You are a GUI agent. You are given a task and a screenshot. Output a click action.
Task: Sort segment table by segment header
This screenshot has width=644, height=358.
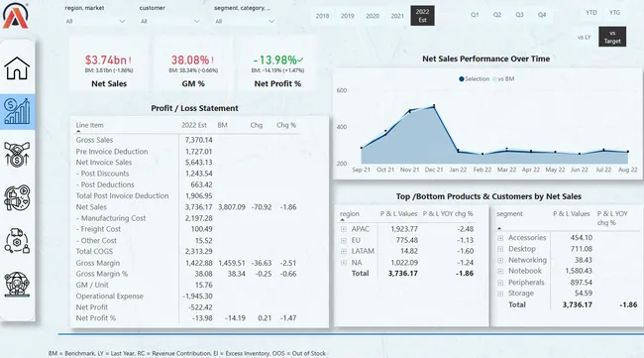[x=509, y=214]
